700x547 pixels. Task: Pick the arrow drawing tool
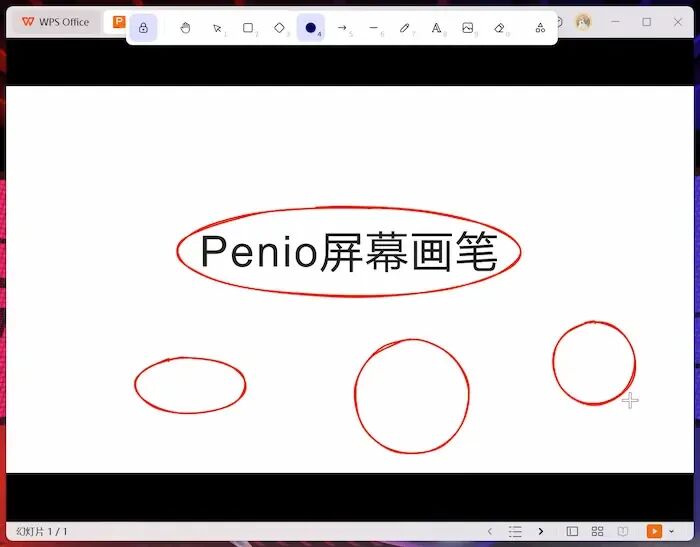[342, 28]
